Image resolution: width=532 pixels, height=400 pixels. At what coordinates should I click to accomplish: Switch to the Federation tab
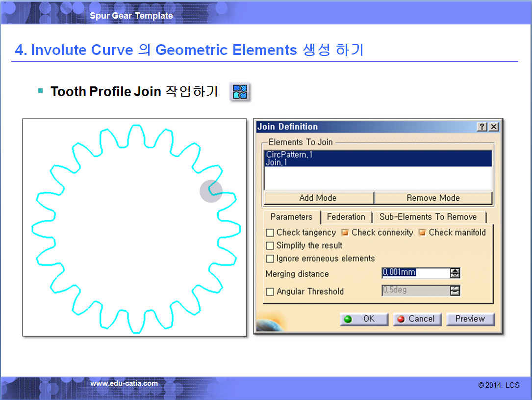[346, 217]
